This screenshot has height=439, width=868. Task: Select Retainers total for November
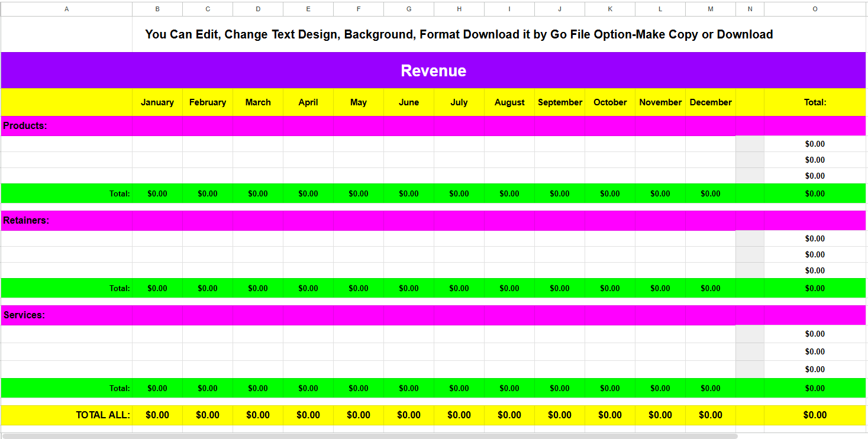tap(660, 288)
